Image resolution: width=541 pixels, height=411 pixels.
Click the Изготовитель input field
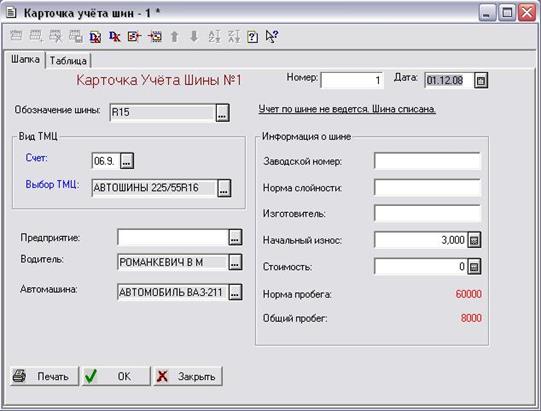[427, 213]
